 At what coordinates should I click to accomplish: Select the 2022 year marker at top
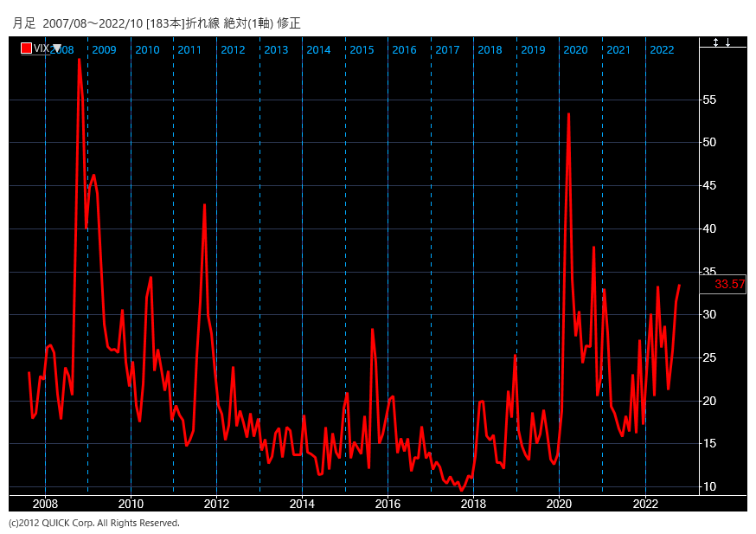(x=662, y=50)
